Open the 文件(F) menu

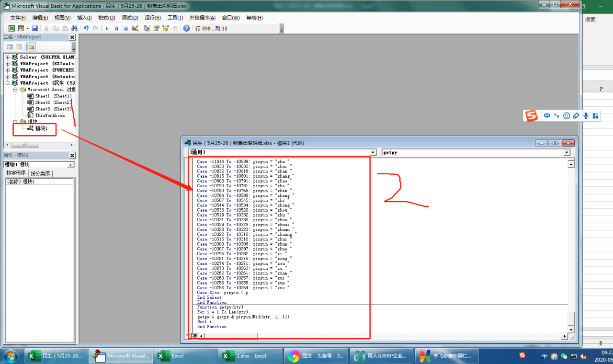pos(18,18)
